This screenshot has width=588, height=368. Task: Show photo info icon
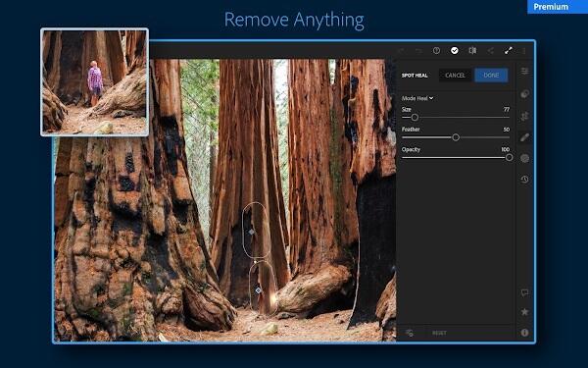point(524,333)
